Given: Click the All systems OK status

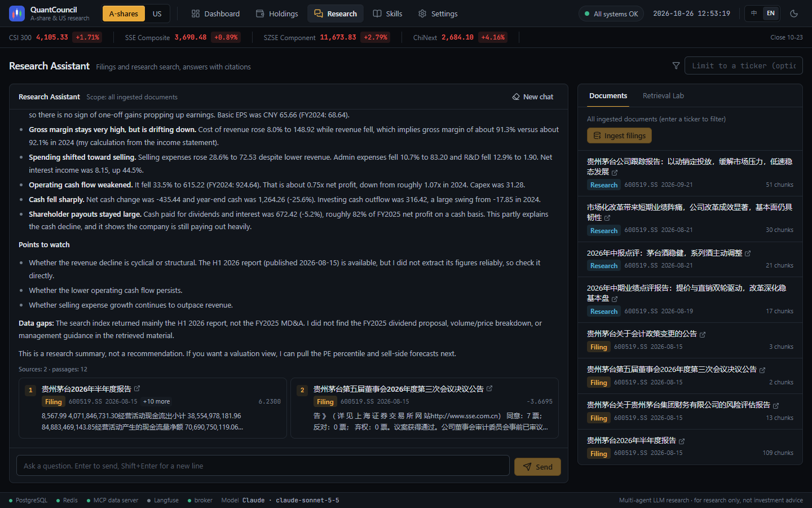Looking at the screenshot, I should 611,14.
